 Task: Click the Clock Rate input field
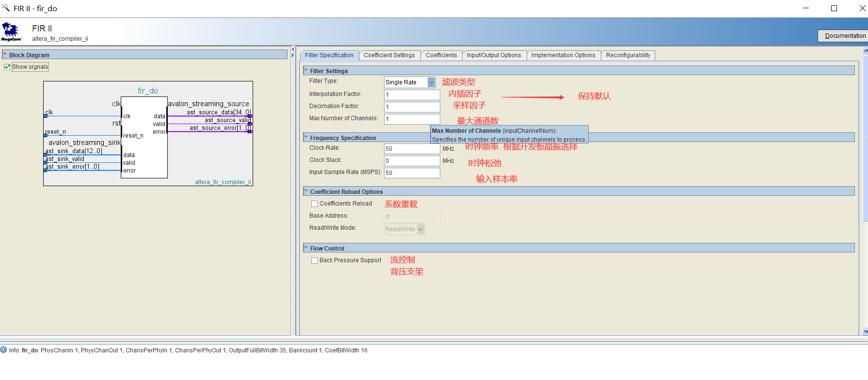[412, 149]
